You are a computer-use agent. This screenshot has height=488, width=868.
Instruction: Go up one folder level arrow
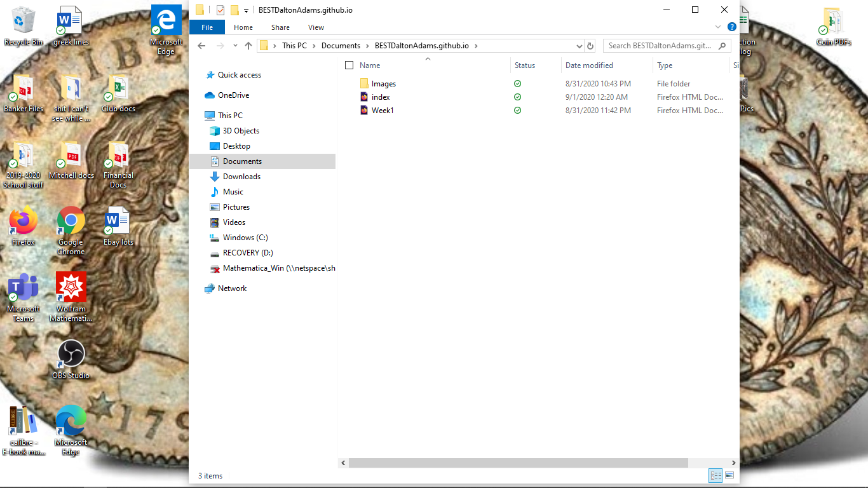click(x=248, y=46)
